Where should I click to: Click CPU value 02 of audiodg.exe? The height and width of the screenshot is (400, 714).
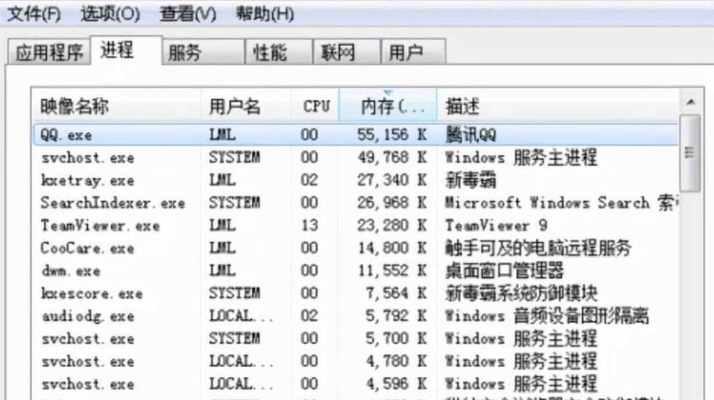coord(309,316)
